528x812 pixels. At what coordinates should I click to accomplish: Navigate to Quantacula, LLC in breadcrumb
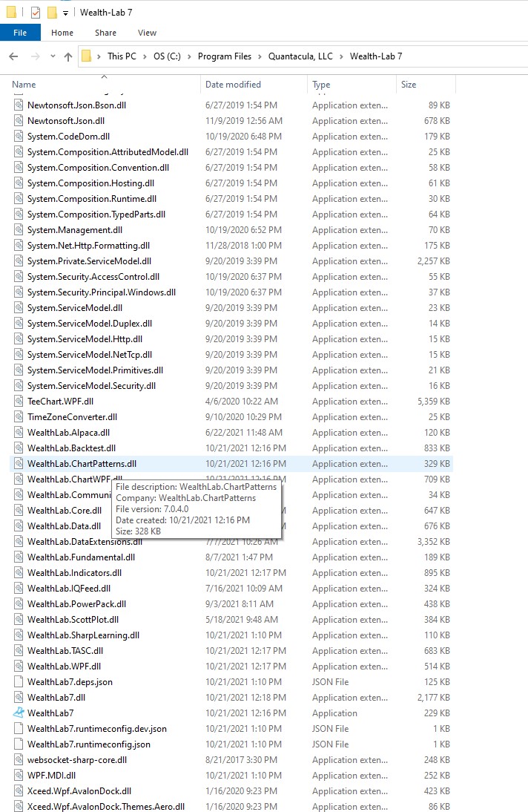point(300,56)
